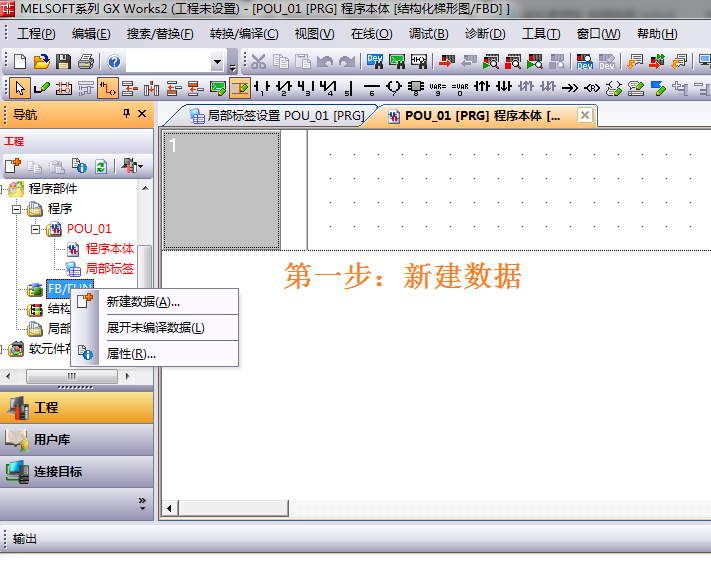Select 程序部件 in project tree
Image resolution: width=711 pixels, height=575 pixels.
(x=53, y=188)
